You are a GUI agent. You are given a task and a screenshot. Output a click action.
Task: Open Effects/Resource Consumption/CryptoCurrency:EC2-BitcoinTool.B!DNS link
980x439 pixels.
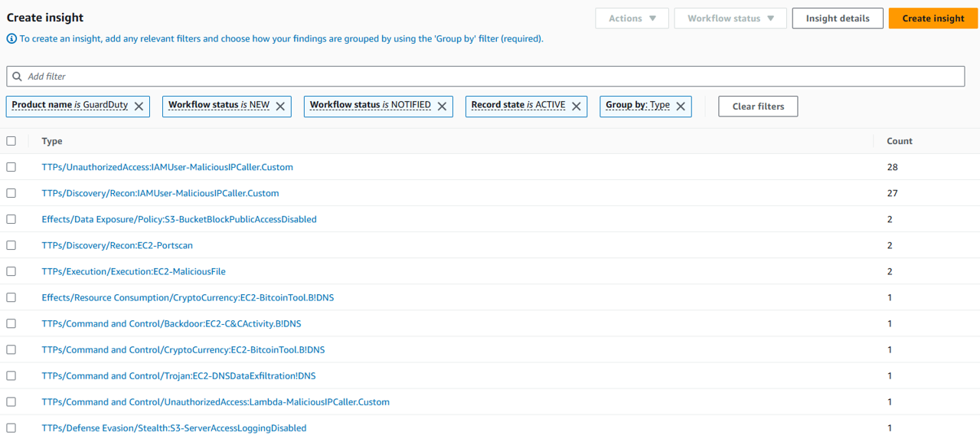188,297
